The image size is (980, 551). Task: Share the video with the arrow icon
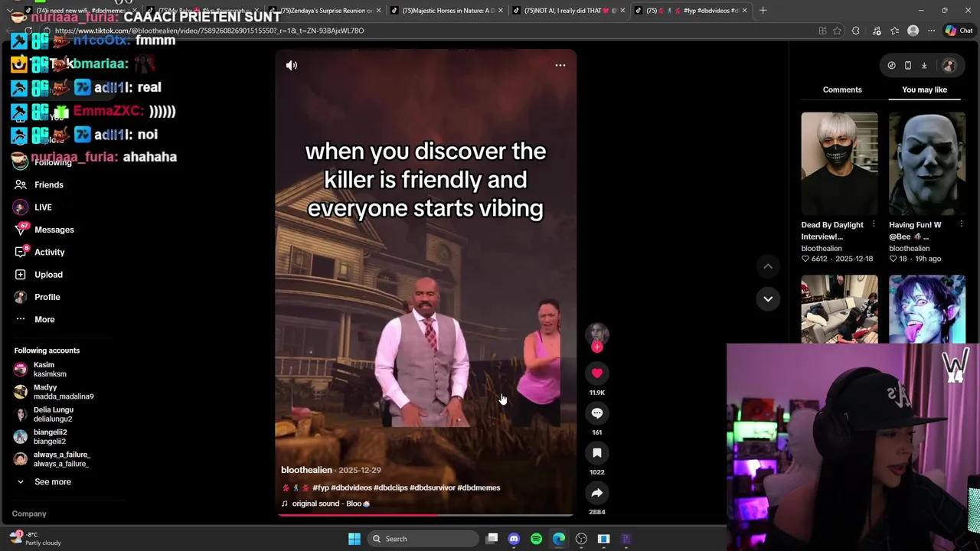click(x=597, y=493)
